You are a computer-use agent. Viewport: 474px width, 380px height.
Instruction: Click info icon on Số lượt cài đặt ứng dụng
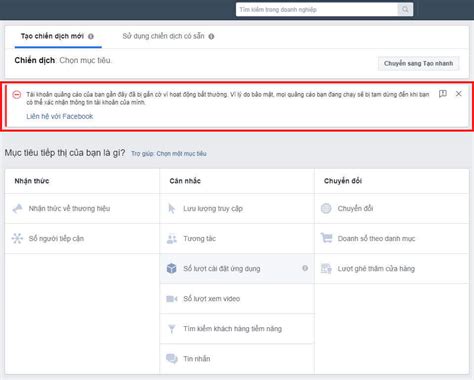(x=305, y=268)
